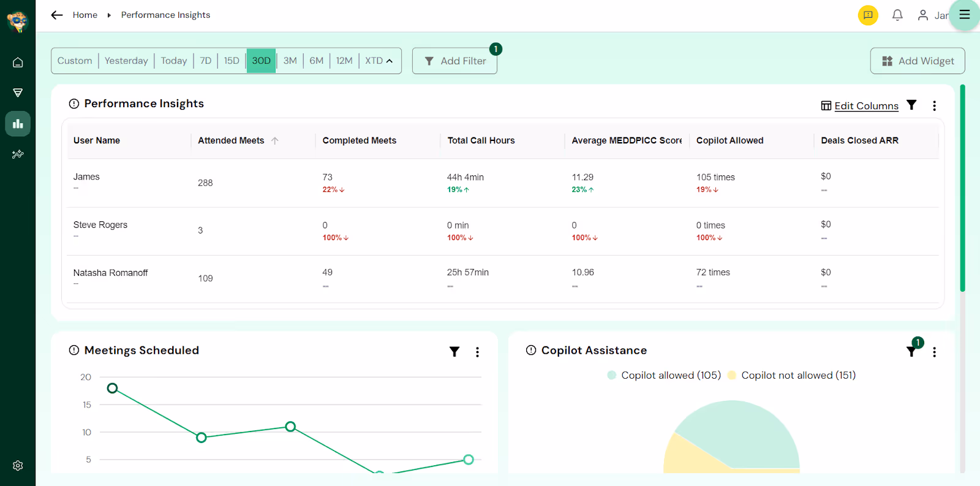The image size is (980, 486).
Task: Select the Custom date range tab
Action: click(x=75, y=61)
